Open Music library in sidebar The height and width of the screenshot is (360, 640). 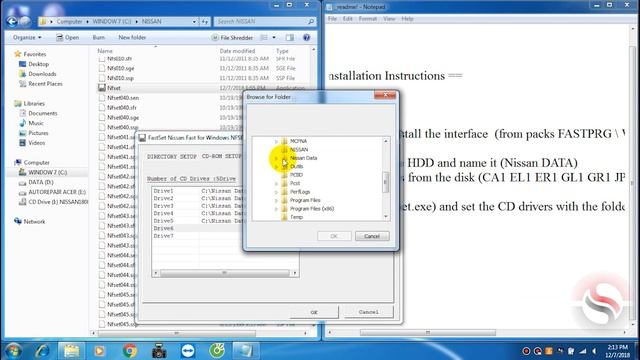click(x=36, y=123)
